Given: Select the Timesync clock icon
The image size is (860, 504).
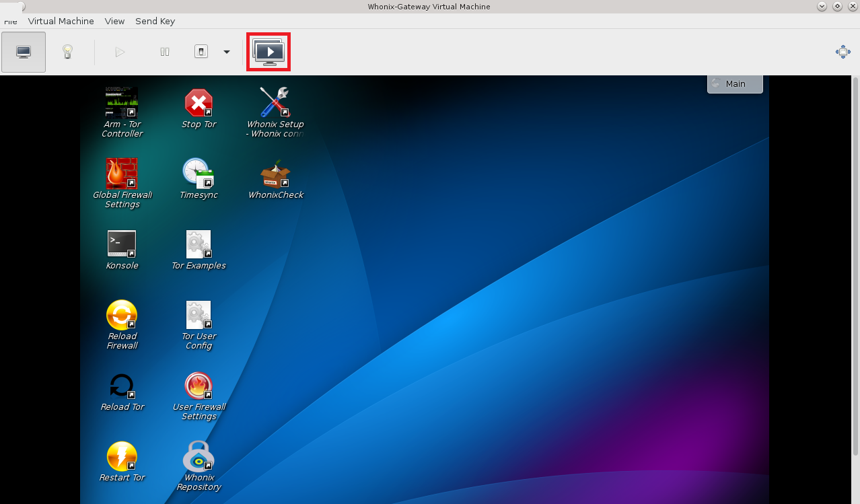Looking at the screenshot, I should coord(199,174).
